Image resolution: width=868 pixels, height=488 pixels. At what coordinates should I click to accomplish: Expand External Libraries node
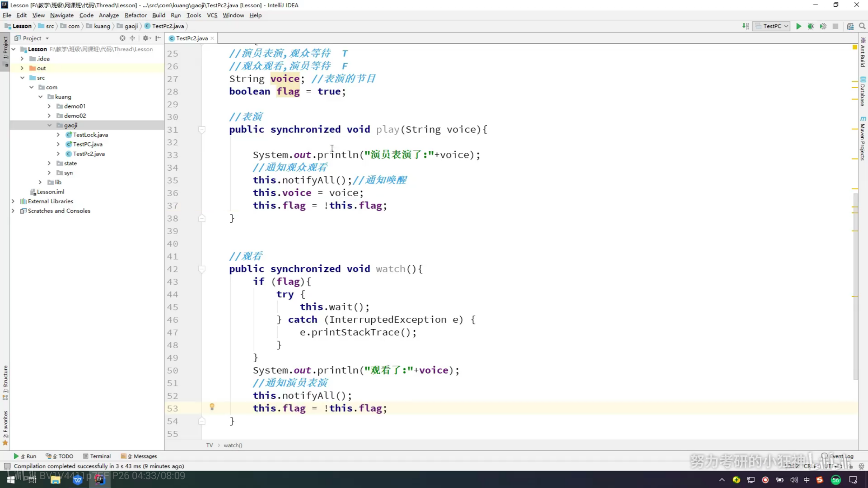[x=13, y=202]
